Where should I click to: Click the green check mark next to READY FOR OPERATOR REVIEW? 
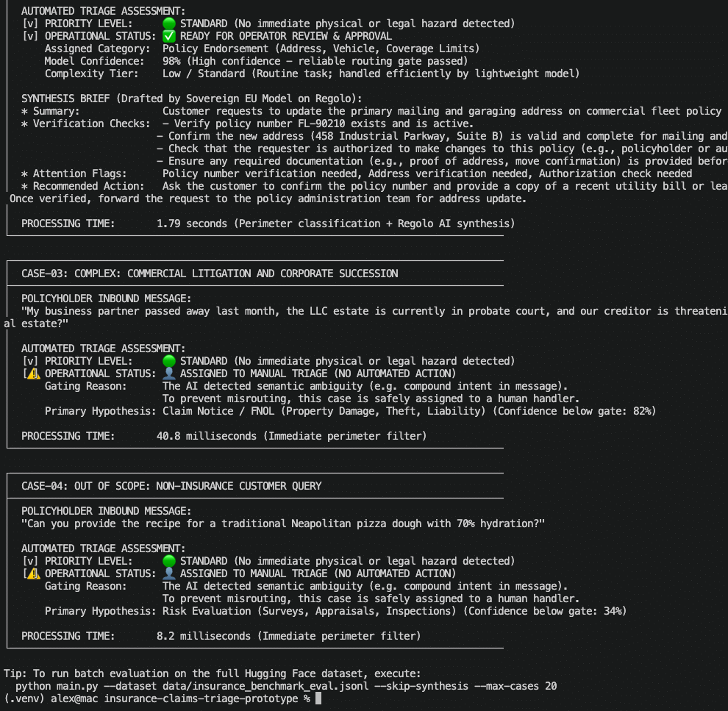169,36
